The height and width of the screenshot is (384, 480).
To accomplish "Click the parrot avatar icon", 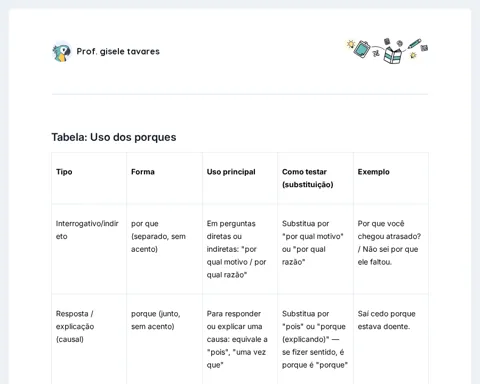I will coord(62,52).
